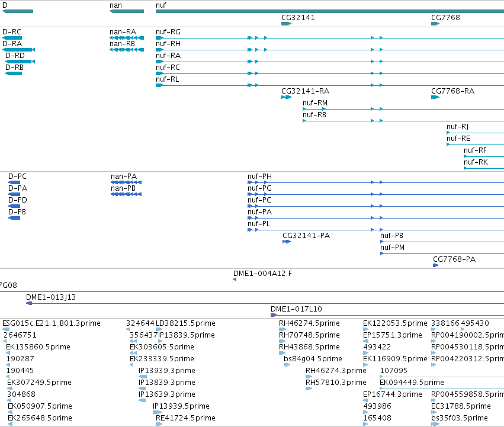Image resolution: width=504 pixels, height=427 pixels.
Task: Select the D-RA transcript glyph
Action: pyautogui.click(x=18, y=50)
